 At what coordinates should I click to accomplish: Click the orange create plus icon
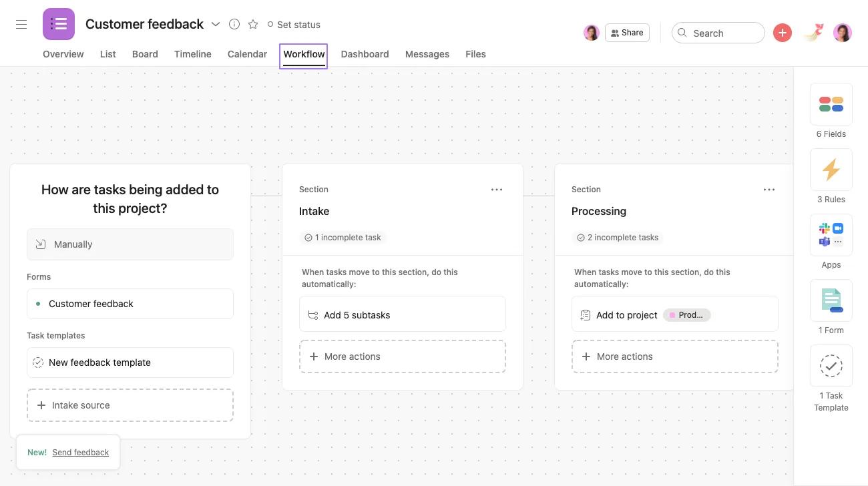(782, 32)
